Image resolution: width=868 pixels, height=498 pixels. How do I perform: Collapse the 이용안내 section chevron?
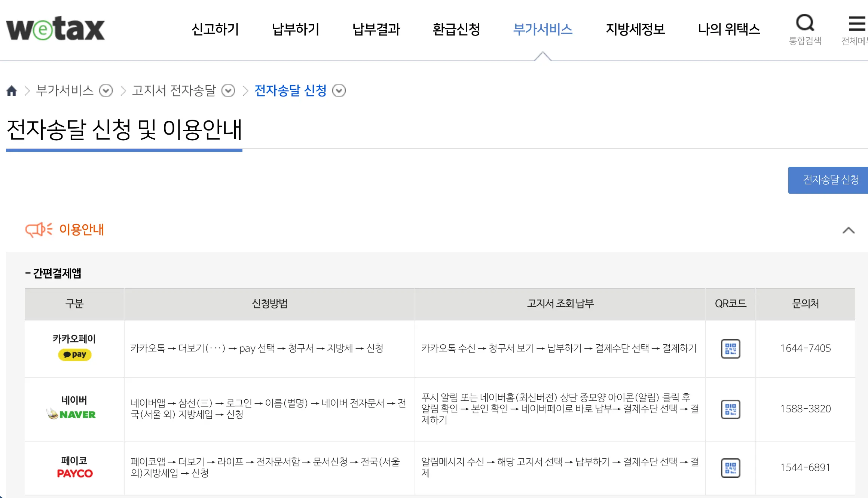point(848,230)
